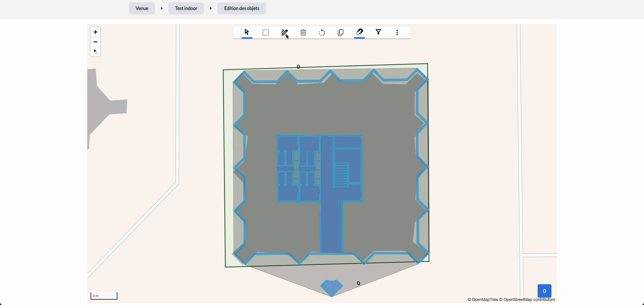Viewport: 644px width, 305px height.
Task: Select the arrow pointer selection tool
Action: pos(247,33)
